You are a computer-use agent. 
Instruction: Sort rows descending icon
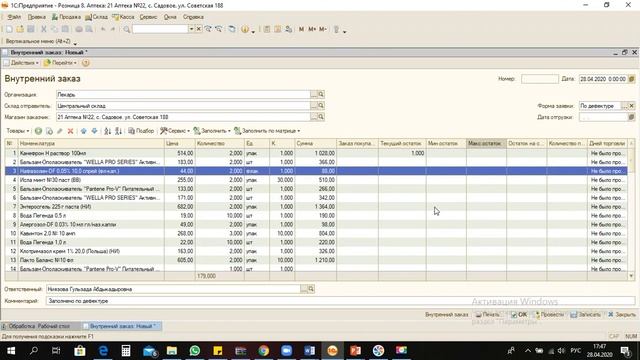(x=118, y=131)
